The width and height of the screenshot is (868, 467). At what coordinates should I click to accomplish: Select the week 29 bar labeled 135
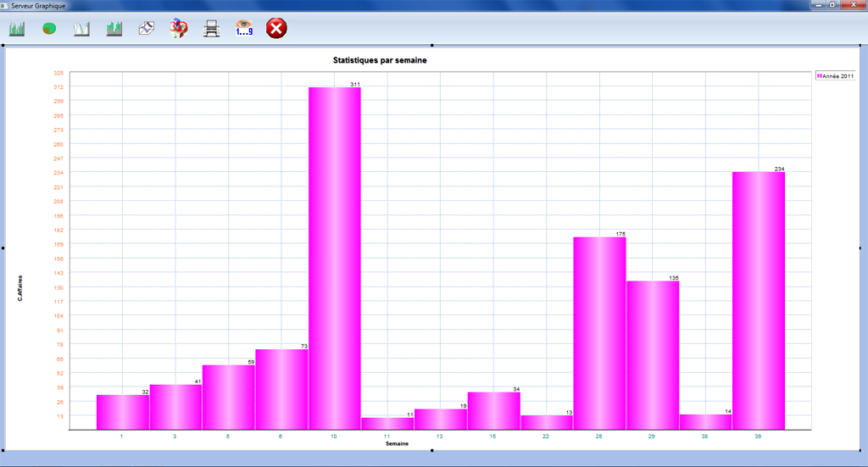pos(653,355)
